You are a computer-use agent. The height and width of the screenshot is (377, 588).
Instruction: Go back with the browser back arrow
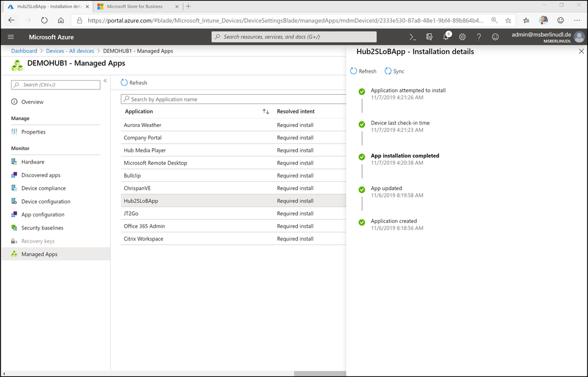point(11,20)
